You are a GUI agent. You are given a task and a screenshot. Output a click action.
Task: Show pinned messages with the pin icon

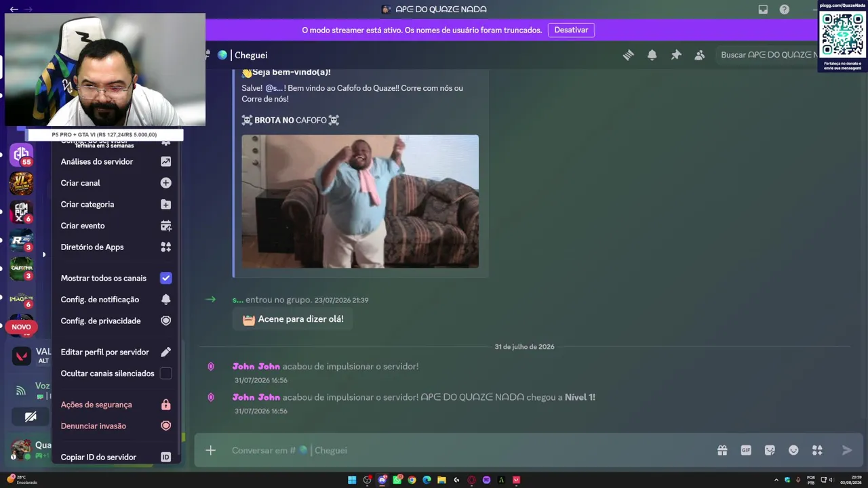tap(676, 55)
